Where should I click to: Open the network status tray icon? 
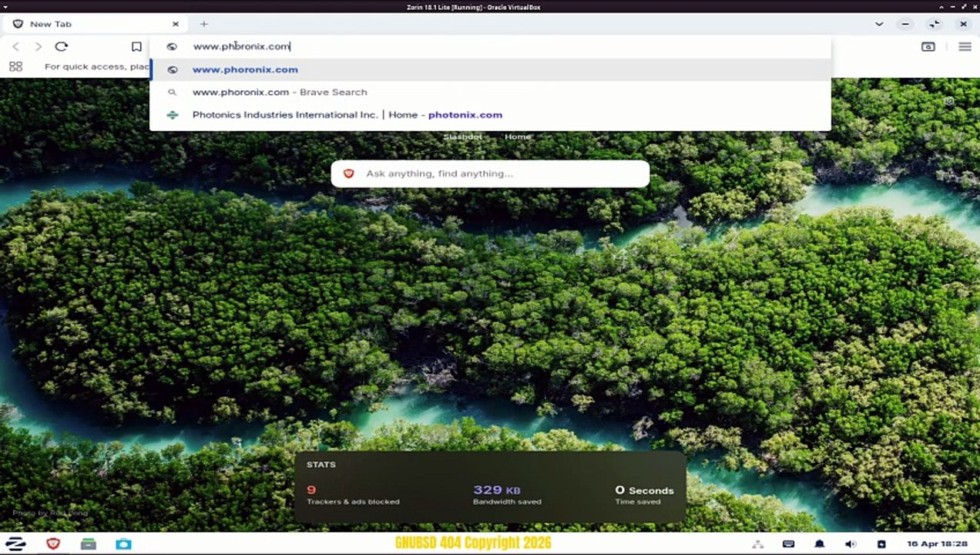(758, 544)
